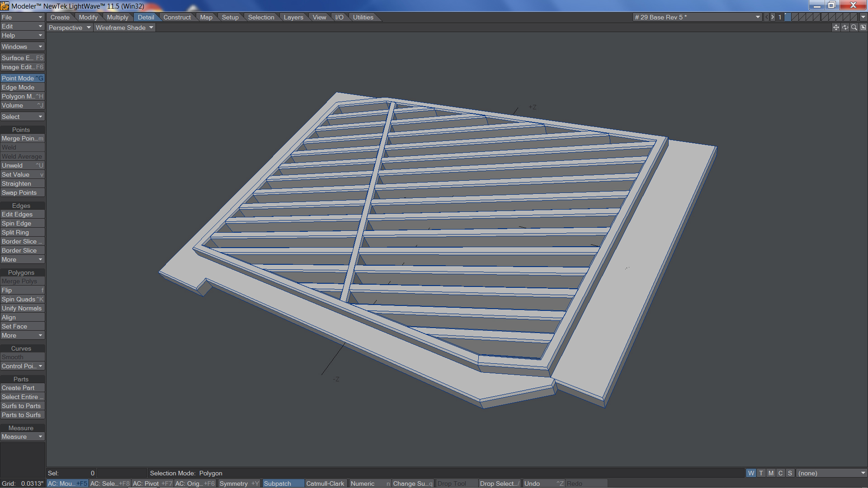Open the (none) vertex map dropdown
Screen dimensions: 868x488
[831, 473]
